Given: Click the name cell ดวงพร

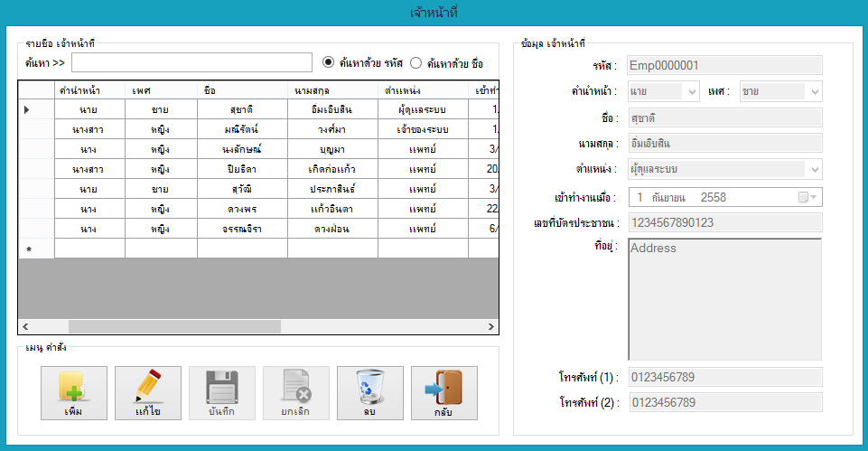Looking at the screenshot, I should pos(242,210).
